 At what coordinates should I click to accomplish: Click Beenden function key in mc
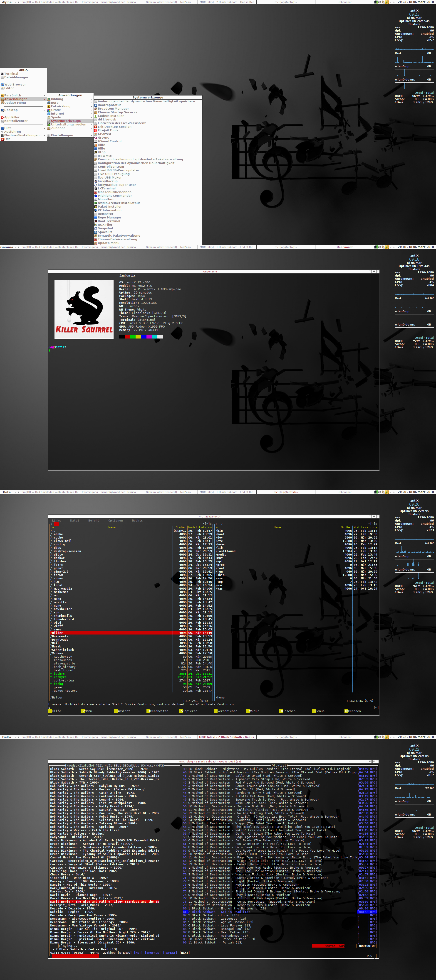click(x=353, y=711)
